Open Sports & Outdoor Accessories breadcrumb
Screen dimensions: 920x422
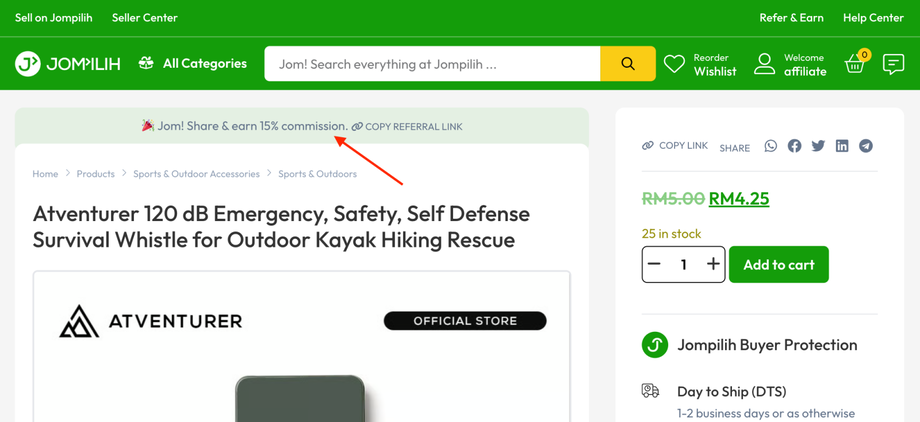196,174
